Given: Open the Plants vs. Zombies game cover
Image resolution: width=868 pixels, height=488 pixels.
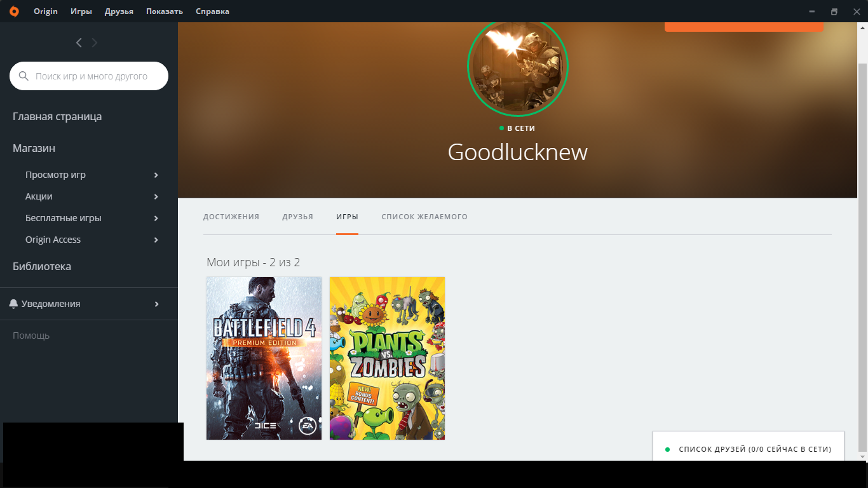Looking at the screenshot, I should tap(388, 358).
